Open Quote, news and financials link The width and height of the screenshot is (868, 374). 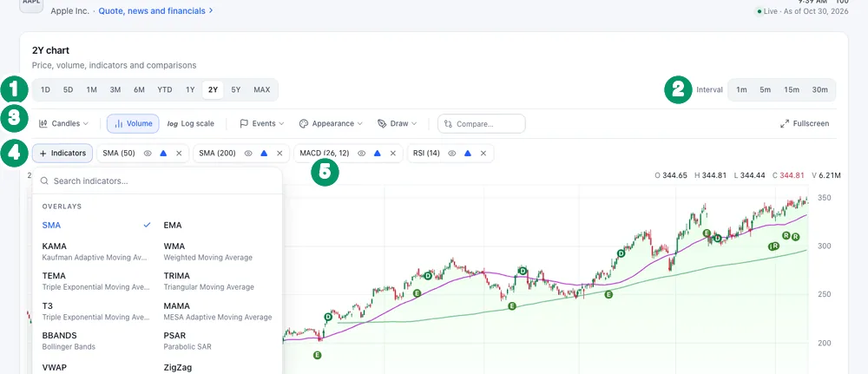tap(156, 10)
